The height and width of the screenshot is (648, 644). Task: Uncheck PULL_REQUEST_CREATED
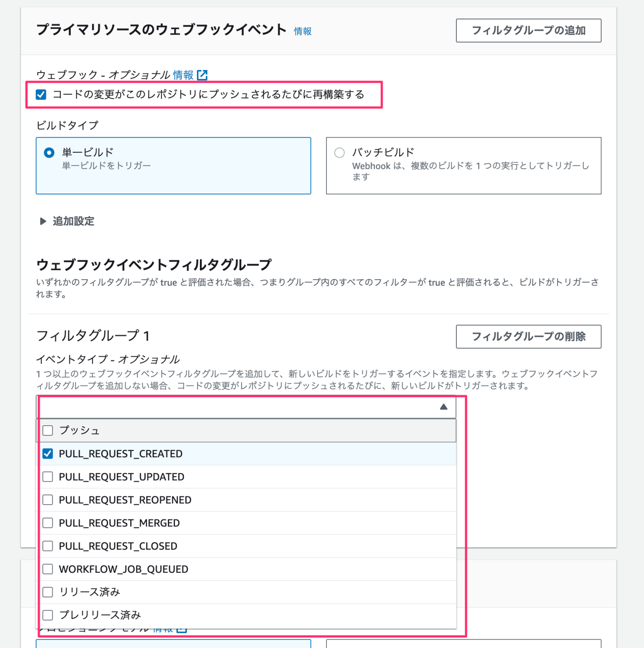click(x=48, y=454)
